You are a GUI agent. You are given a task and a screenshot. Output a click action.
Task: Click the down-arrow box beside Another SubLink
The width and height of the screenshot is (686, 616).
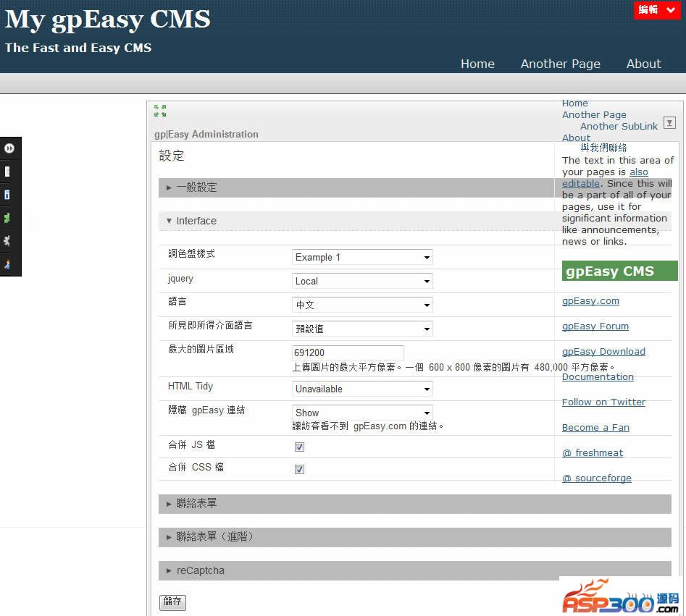pos(669,123)
